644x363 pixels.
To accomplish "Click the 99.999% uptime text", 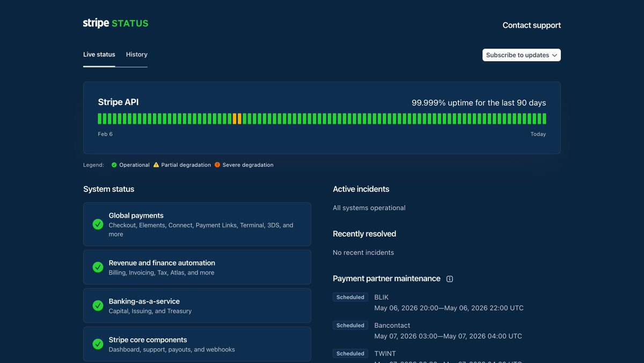I will tap(479, 103).
